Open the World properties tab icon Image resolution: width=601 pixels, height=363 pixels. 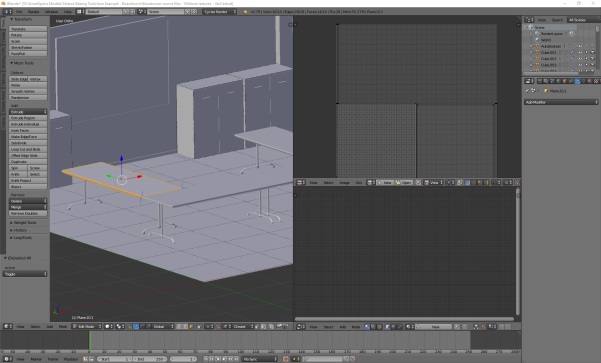click(558, 81)
